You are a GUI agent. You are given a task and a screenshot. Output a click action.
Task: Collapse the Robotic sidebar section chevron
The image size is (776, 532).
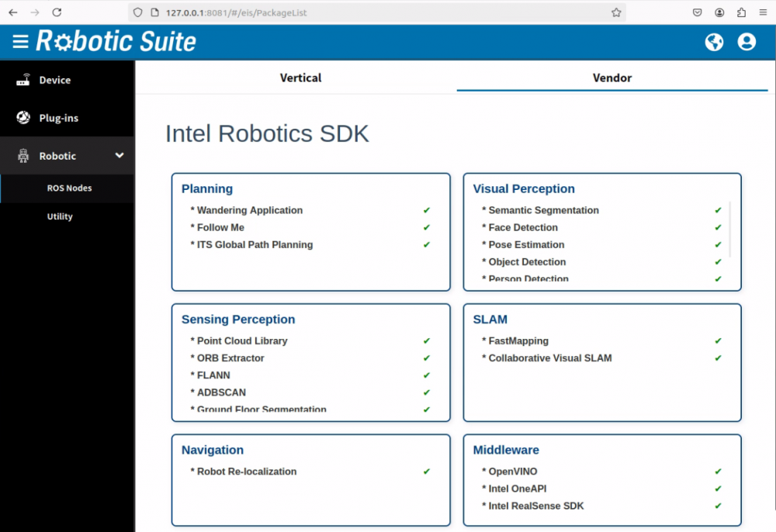tap(120, 155)
